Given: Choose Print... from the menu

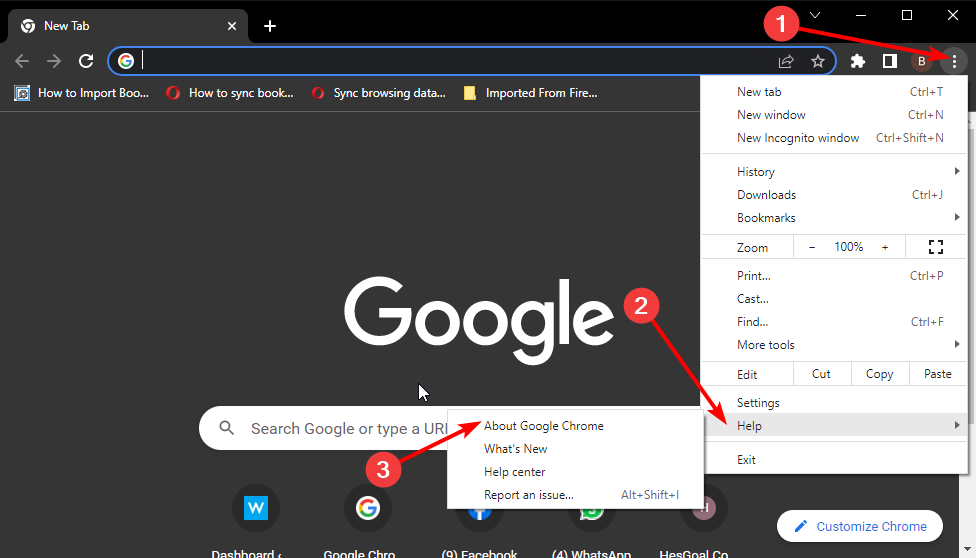Looking at the screenshot, I should point(834,275).
